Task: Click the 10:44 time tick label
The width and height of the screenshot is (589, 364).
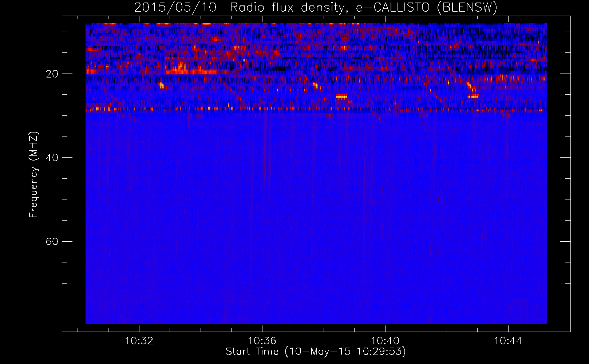Action: pyautogui.click(x=508, y=341)
